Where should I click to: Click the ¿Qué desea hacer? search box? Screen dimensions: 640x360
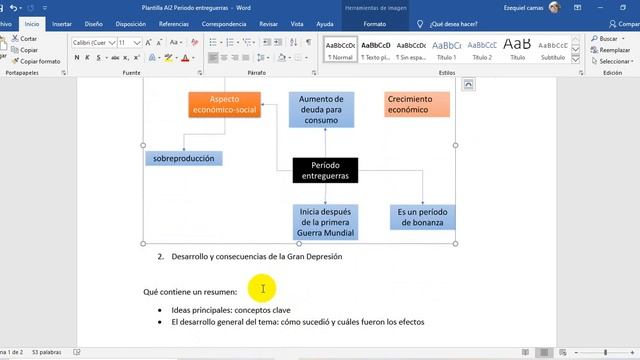(453, 24)
